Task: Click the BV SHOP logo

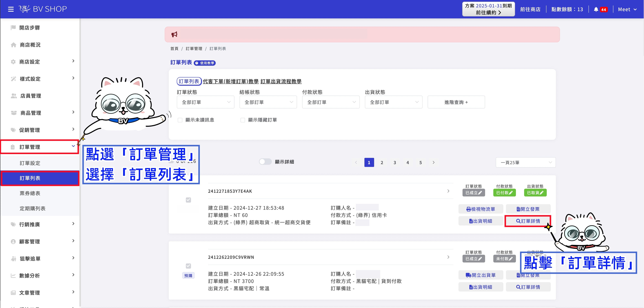Action: click(43, 9)
